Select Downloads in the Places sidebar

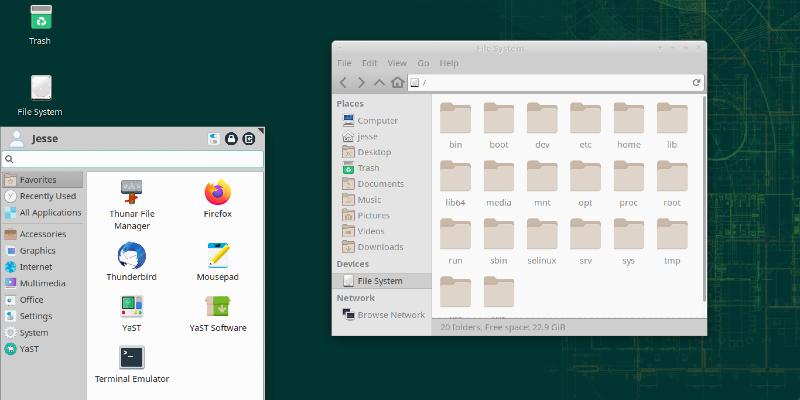[380, 247]
